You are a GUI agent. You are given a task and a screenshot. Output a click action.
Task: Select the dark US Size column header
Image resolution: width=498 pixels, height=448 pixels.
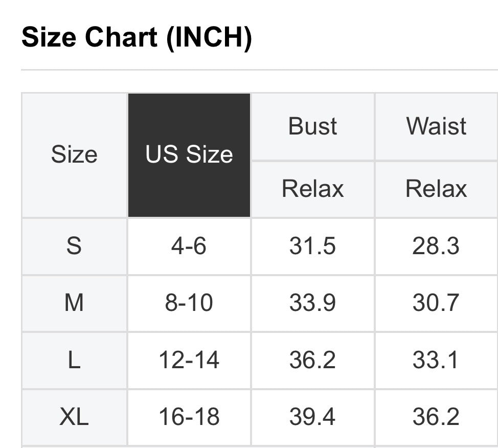[x=189, y=155]
